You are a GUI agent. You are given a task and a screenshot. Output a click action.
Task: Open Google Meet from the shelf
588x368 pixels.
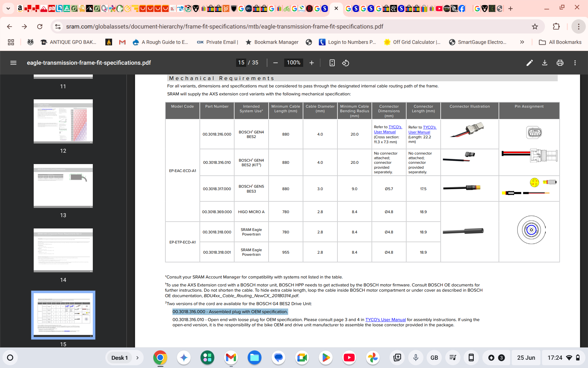coord(302,358)
